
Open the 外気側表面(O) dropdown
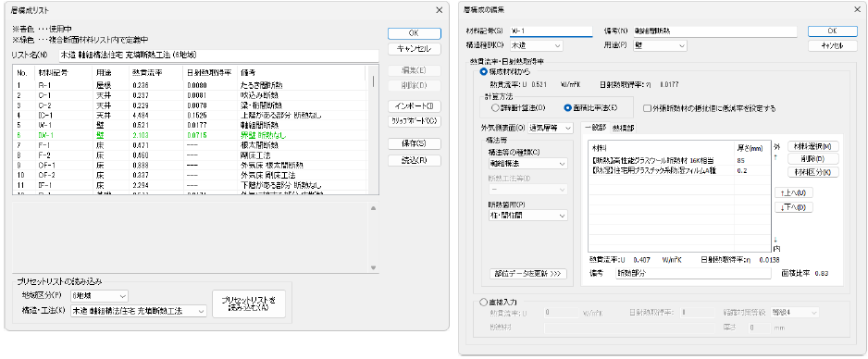pyautogui.click(x=552, y=128)
